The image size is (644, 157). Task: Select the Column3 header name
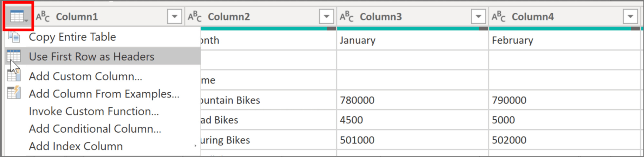pyautogui.click(x=381, y=16)
